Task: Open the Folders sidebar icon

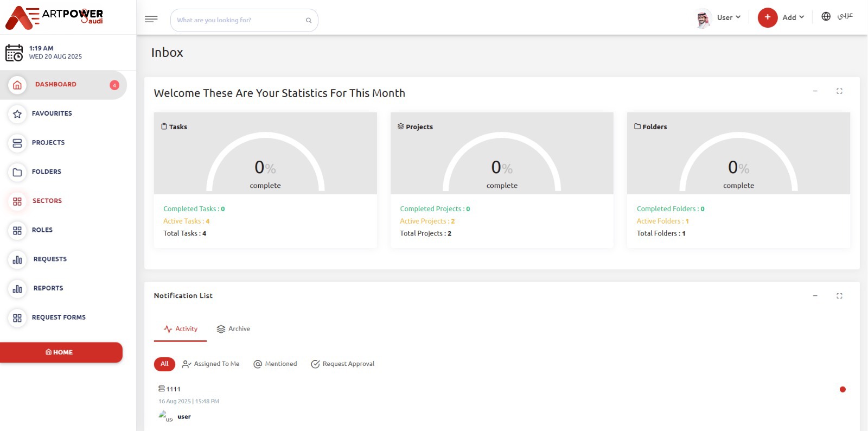Action: (17, 172)
